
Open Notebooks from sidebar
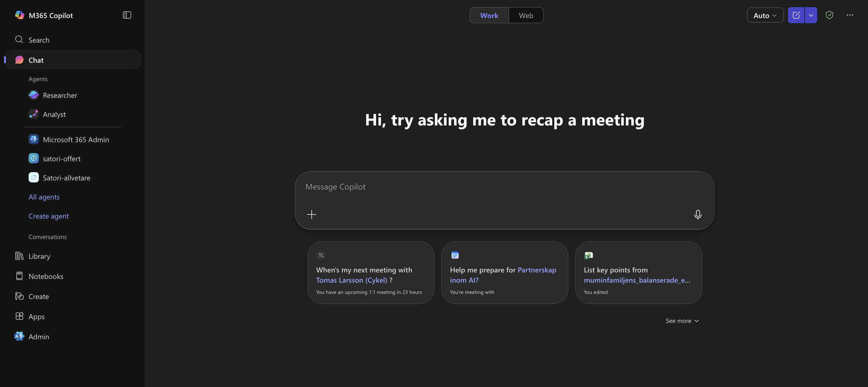point(39,276)
